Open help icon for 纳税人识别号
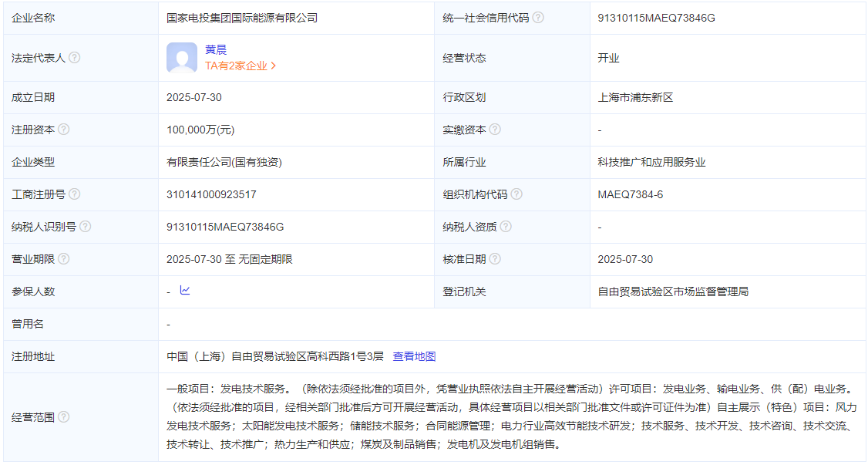 [86, 227]
